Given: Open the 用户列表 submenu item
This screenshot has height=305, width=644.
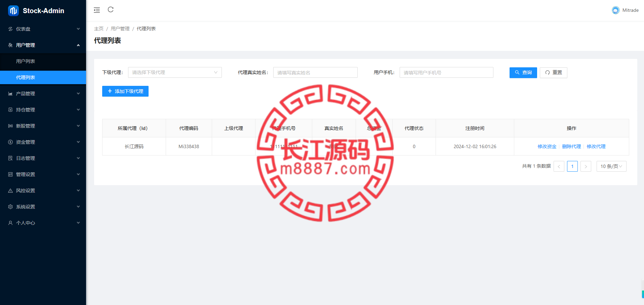Looking at the screenshot, I should tap(43, 61).
